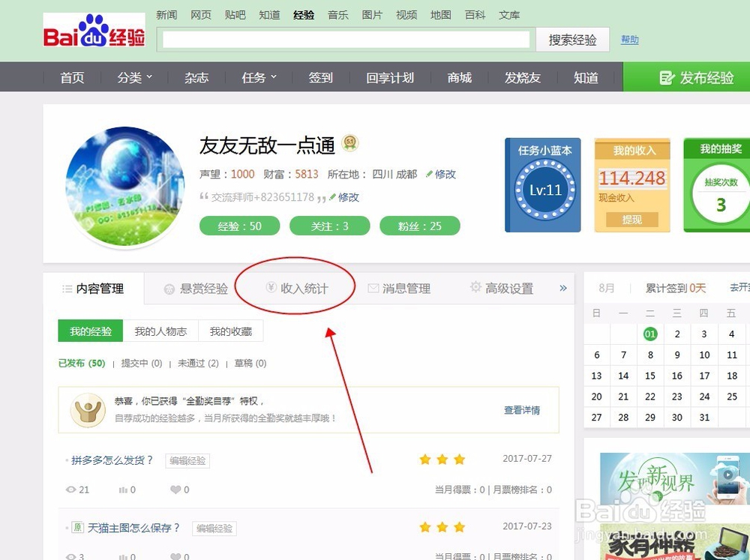The image size is (750, 560).
Task: Click the third star rating on 拼多多怎么发货
Action: (460, 460)
